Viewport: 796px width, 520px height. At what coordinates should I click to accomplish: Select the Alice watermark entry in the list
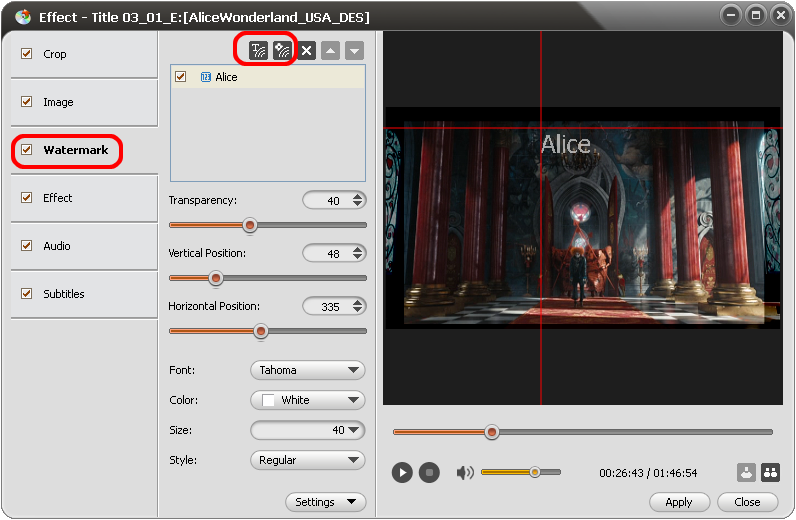tap(268, 77)
